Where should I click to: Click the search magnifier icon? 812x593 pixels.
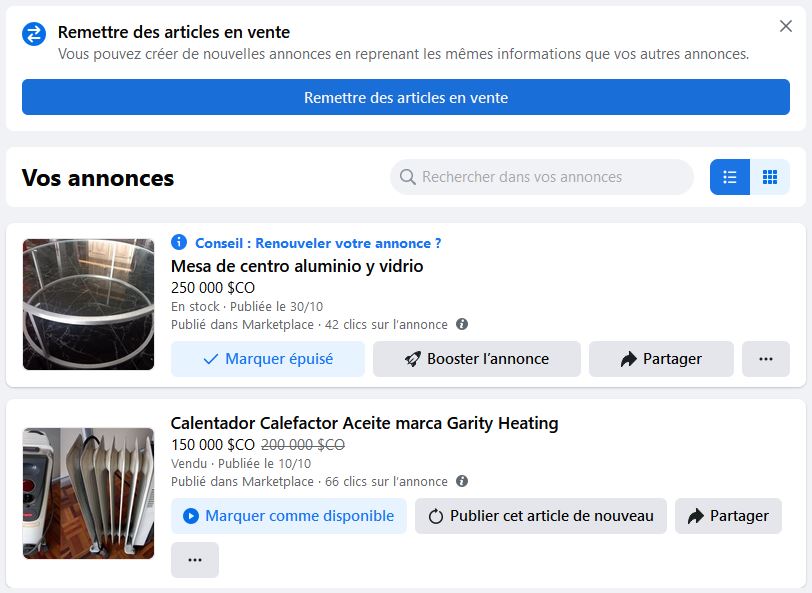coord(408,177)
